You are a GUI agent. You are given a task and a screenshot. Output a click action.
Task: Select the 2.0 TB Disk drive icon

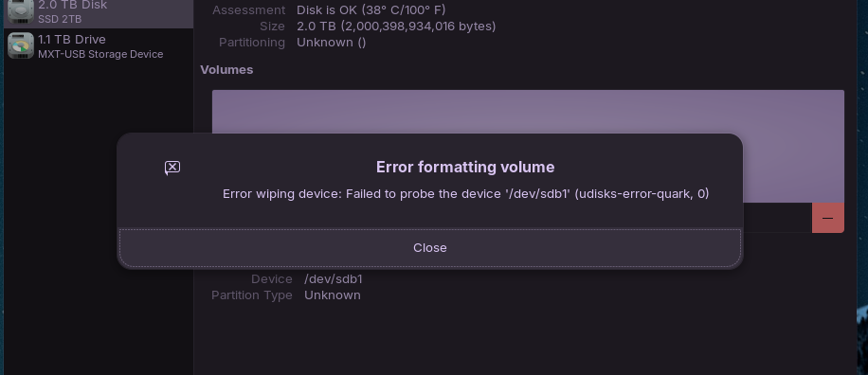coord(21,11)
